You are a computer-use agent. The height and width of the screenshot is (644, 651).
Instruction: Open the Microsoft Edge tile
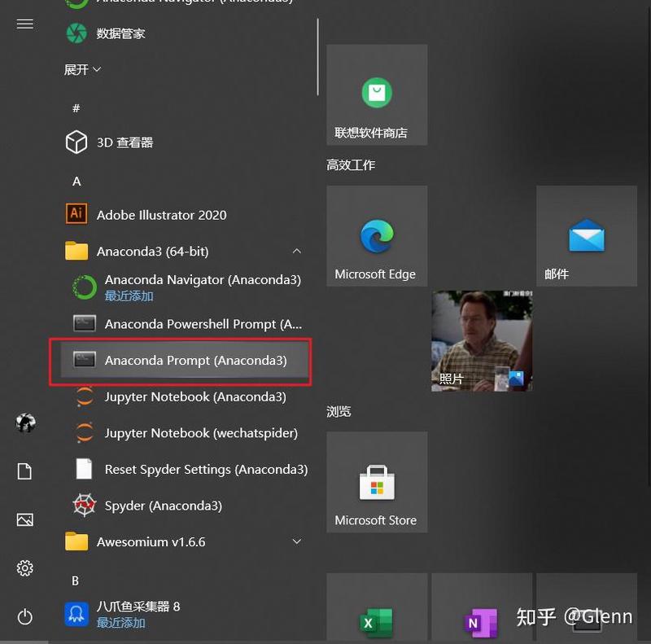click(377, 236)
